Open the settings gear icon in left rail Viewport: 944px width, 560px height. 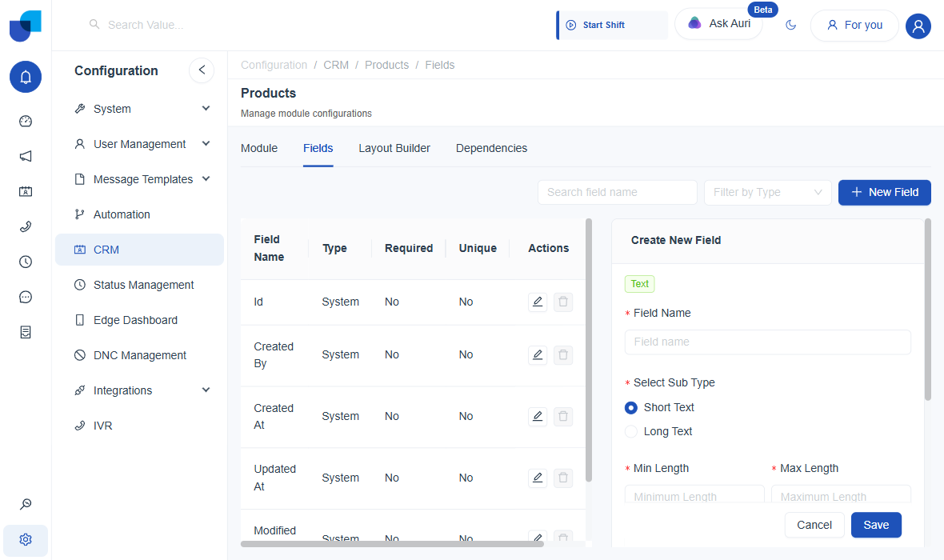(26, 539)
